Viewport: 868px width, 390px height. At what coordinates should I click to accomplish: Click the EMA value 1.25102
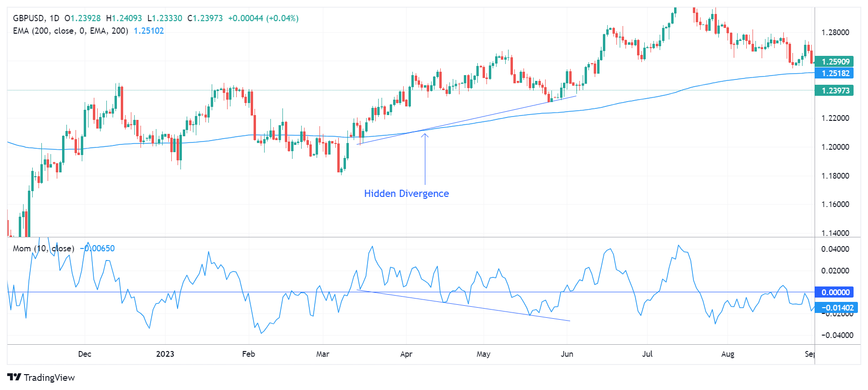tap(149, 31)
